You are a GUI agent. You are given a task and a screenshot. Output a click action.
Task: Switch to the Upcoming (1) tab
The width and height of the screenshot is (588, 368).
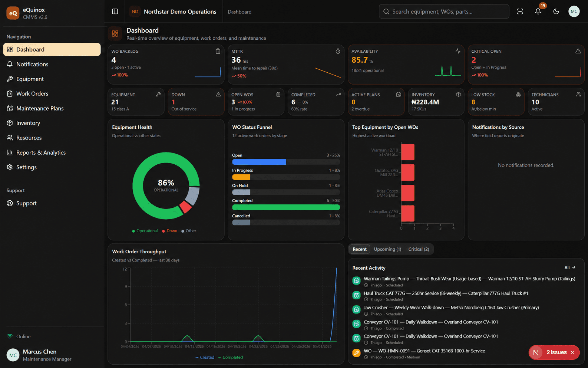[x=387, y=249]
